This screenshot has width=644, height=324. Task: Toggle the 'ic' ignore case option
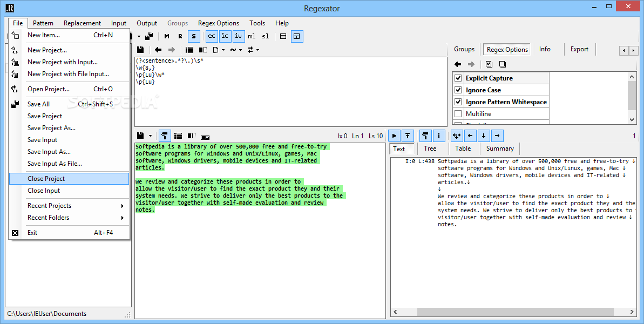(x=225, y=36)
